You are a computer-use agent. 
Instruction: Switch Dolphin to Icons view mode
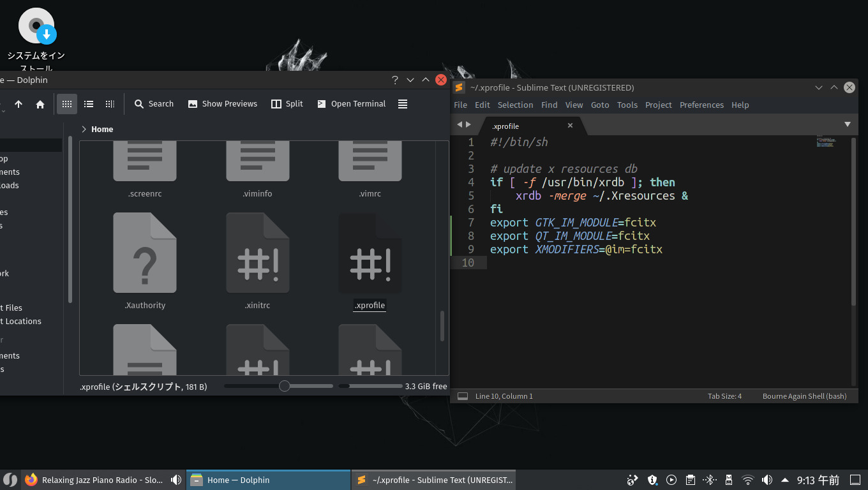[x=67, y=104]
